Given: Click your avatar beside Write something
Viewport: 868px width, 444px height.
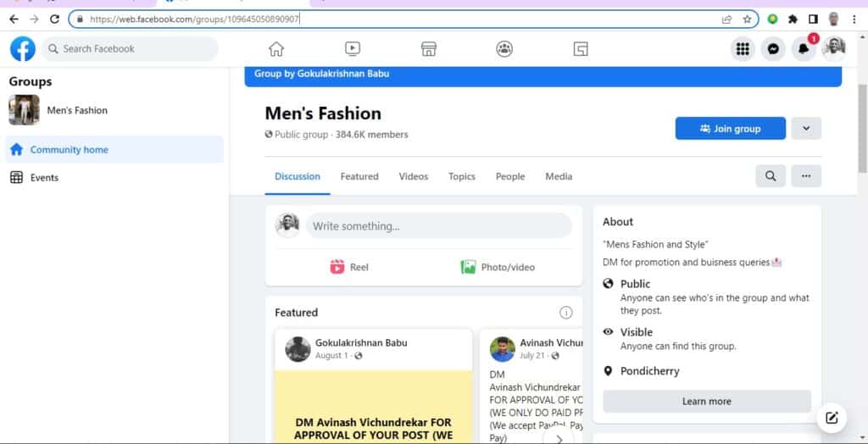Looking at the screenshot, I should 287,225.
